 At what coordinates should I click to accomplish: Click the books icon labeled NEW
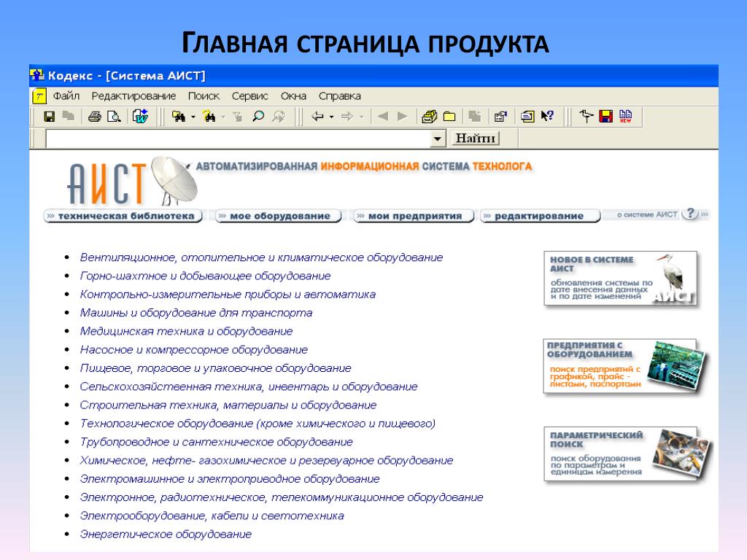point(625,116)
